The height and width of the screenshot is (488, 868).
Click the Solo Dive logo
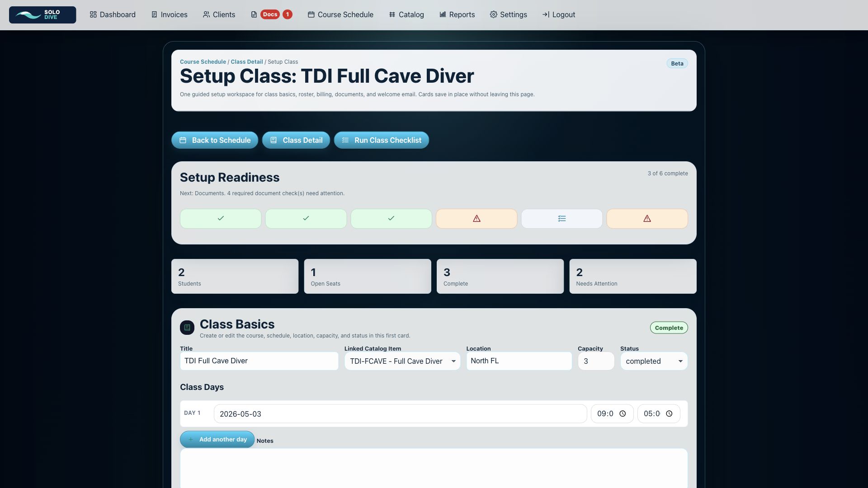click(42, 15)
